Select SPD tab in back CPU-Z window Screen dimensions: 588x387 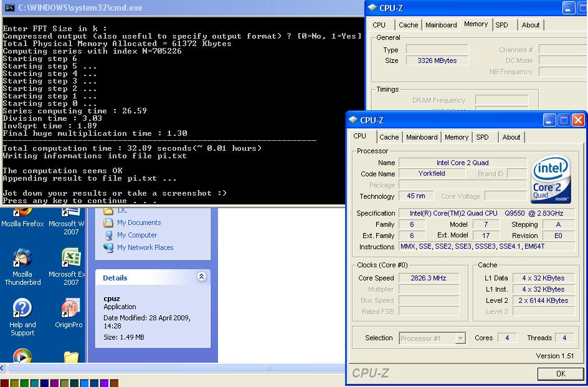click(501, 25)
